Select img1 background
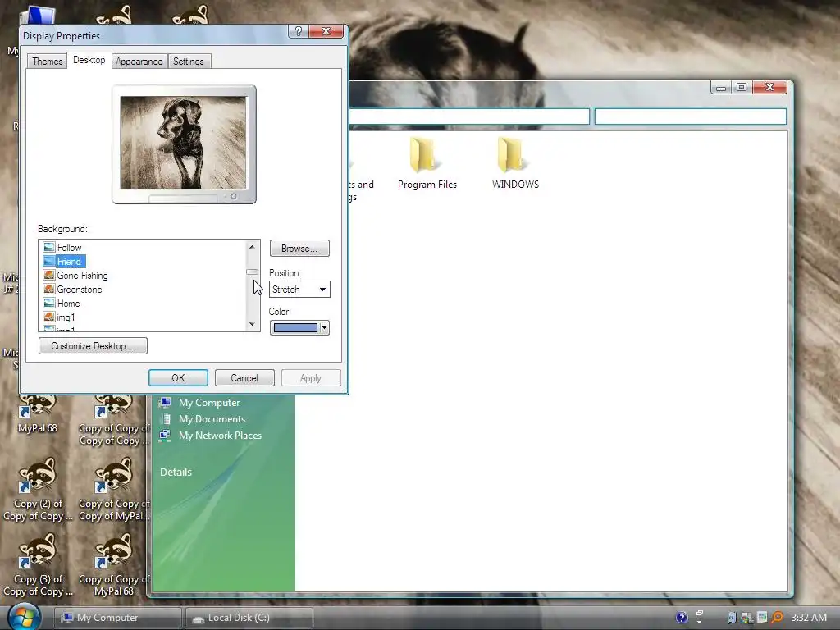The image size is (840, 630). 66,317
